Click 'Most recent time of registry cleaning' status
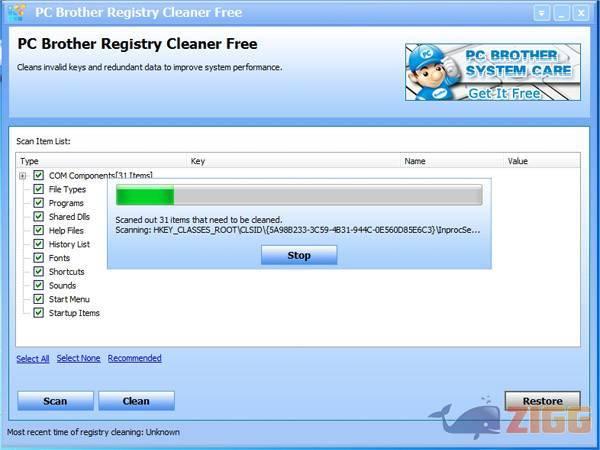This screenshot has height=450, width=600. tap(93, 432)
